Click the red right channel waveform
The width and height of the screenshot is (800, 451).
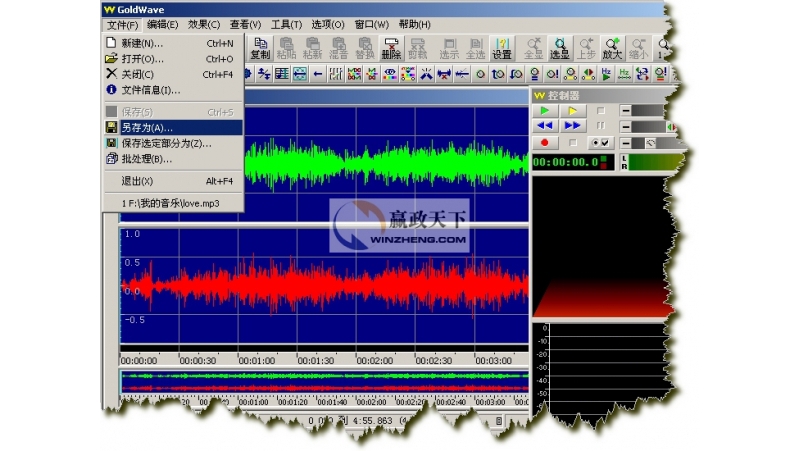coord(324,286)
